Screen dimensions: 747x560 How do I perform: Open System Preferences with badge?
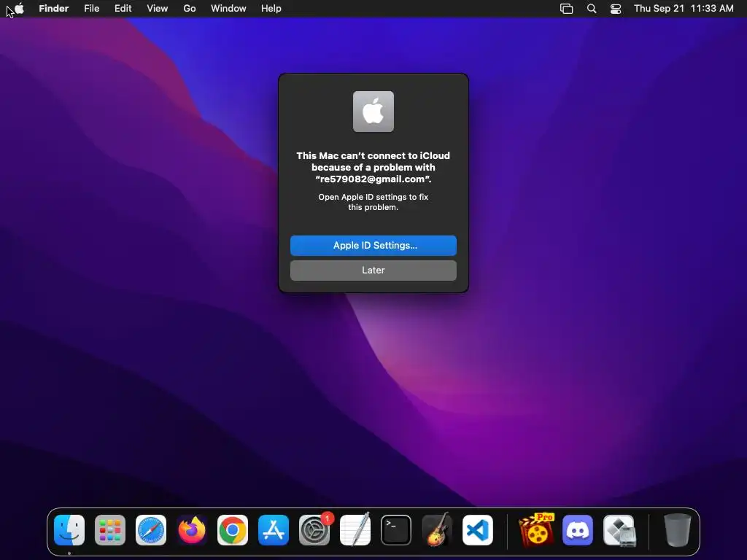coord(314,530)
